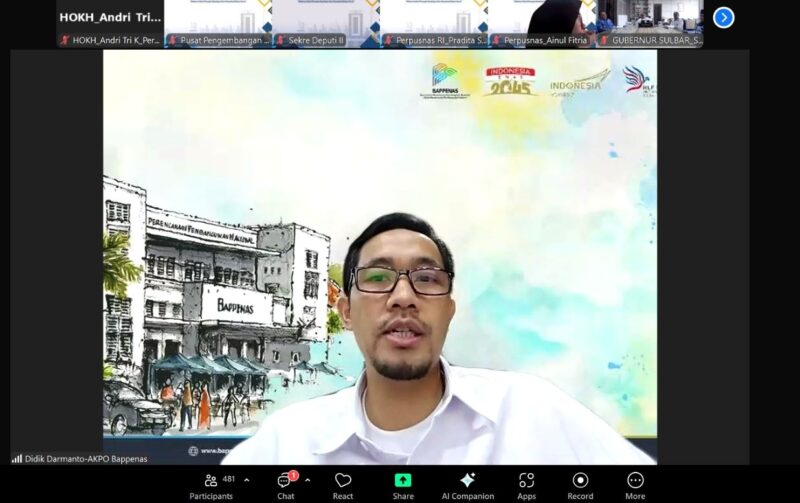800x503 pixels.
Task: Select Pusat Pengembangan participant thumbnail
Action: [x=217, y=23]
